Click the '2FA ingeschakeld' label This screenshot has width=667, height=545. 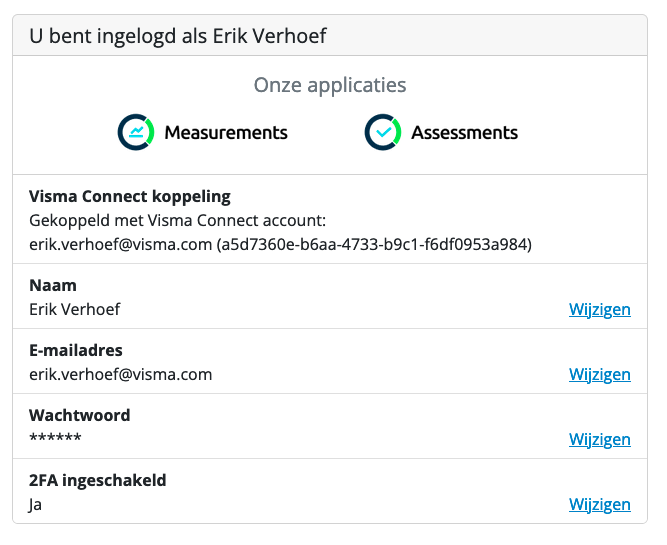[97, 481]
